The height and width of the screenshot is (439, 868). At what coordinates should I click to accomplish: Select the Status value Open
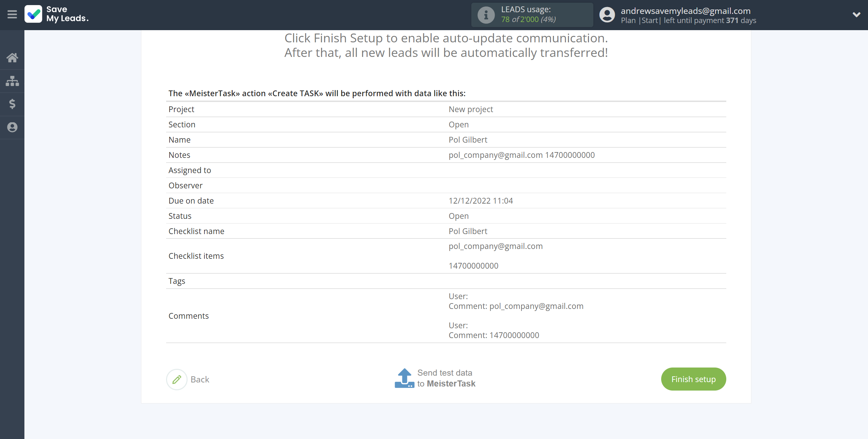pos(458,216)
